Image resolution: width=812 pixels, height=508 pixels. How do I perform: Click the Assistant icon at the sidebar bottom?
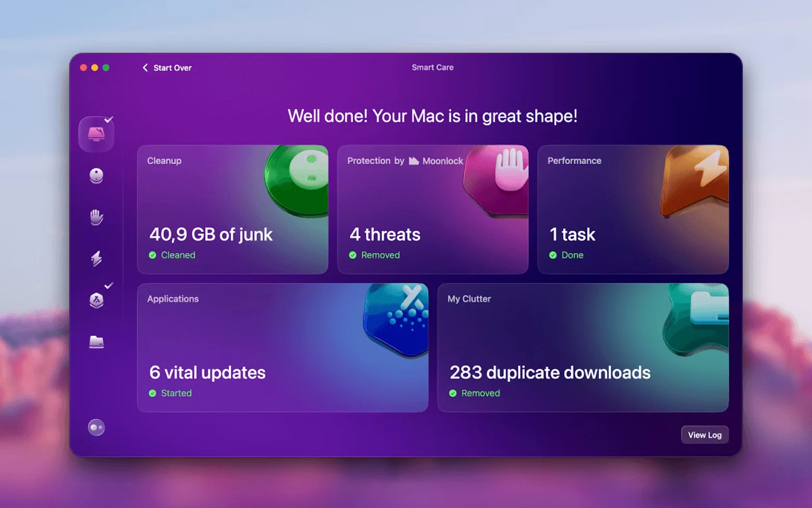click(96, 427)
